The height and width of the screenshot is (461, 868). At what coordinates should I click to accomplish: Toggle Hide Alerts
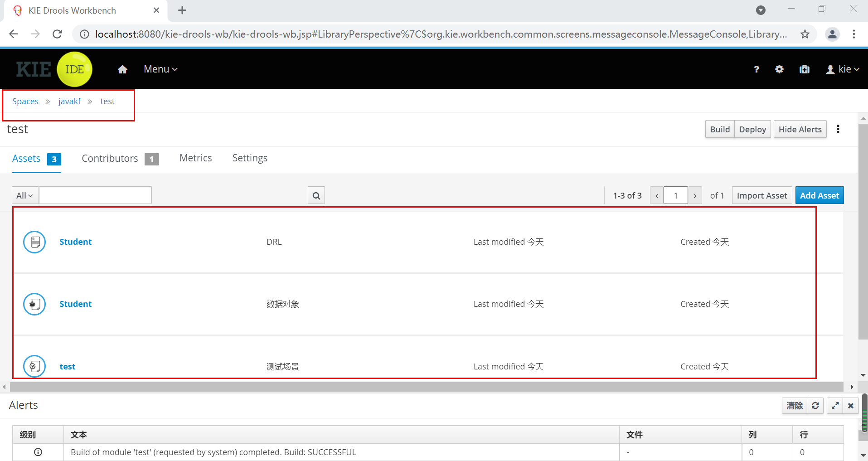(x=799, y=129)
